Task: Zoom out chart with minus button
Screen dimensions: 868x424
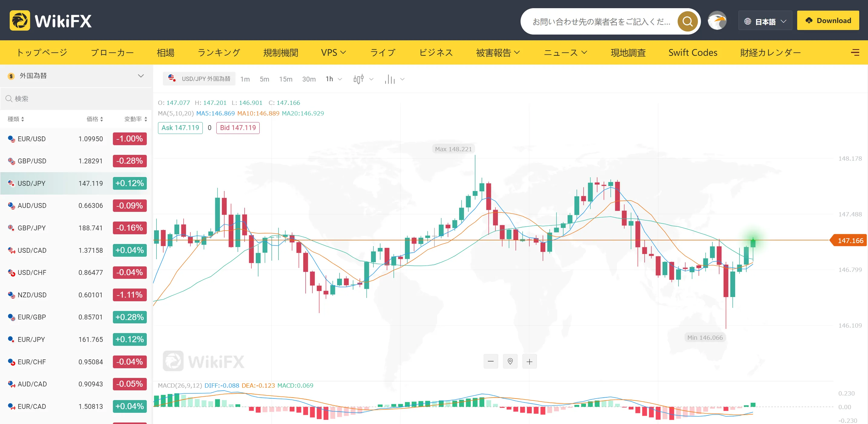Action: click(x=491, y=361)
